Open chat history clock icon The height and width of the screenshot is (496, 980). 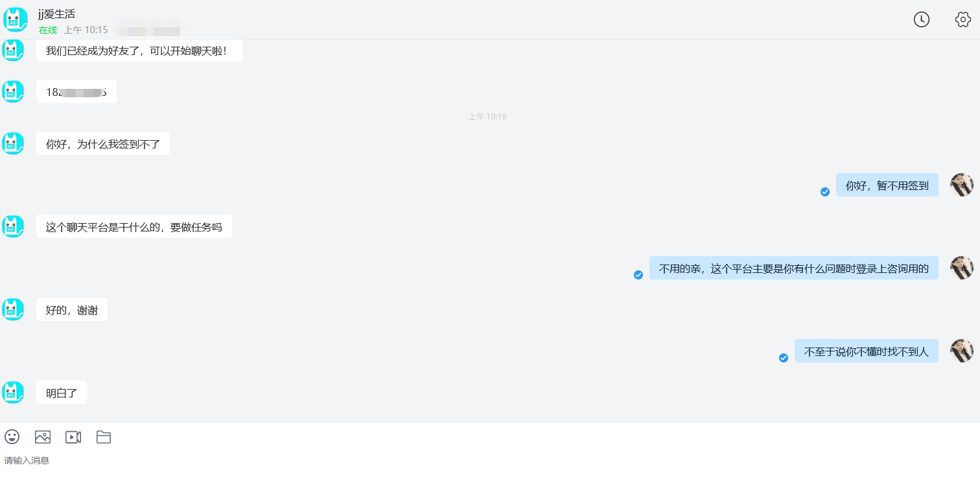coord(921,19)
